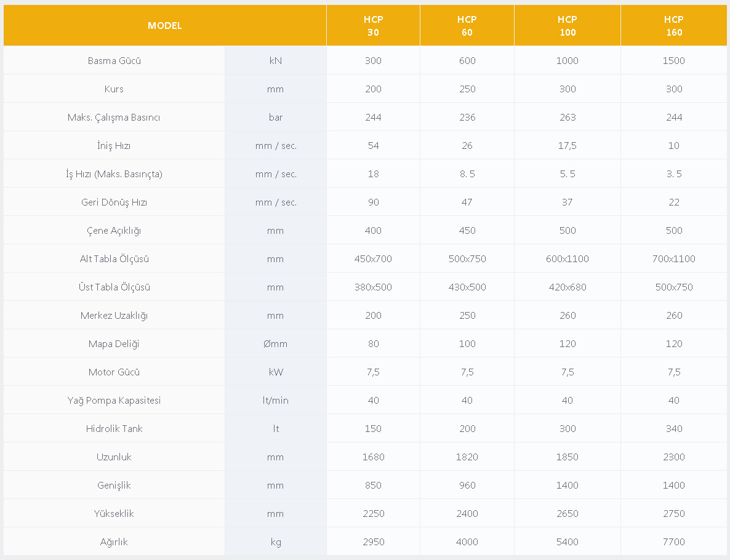This screenshot has width=730, height=560.
Task: Click the Maks. Çalışma Basıncı label
Action: (x=114, y=118)
